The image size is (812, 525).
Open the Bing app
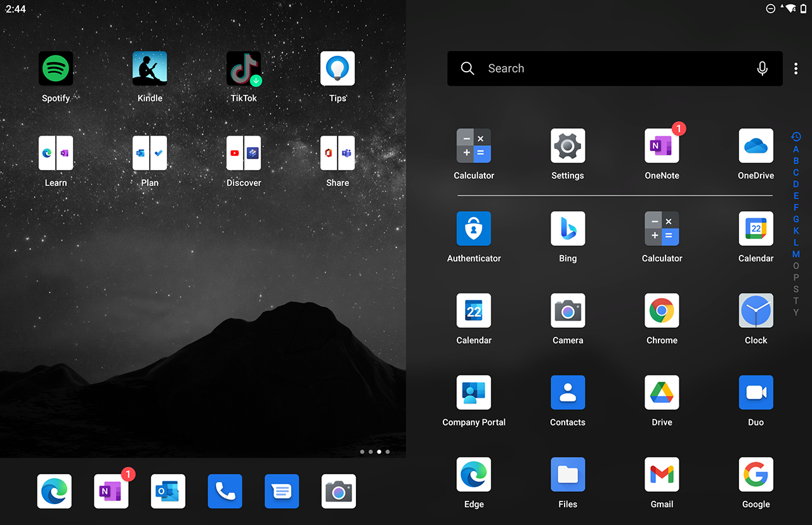pos(568,228)
